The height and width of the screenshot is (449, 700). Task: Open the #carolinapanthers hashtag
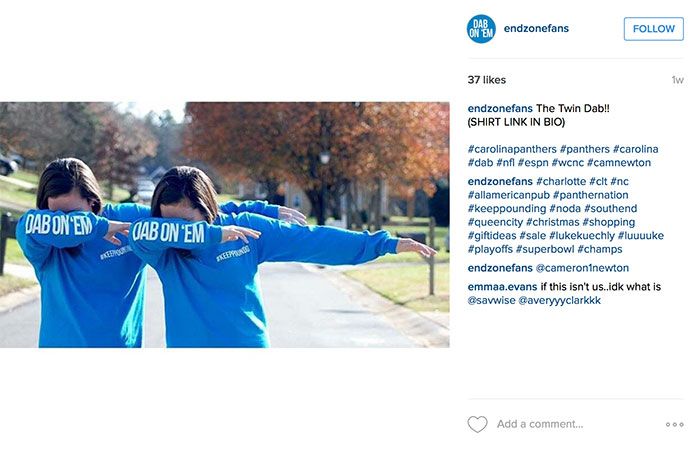[512, 149]
